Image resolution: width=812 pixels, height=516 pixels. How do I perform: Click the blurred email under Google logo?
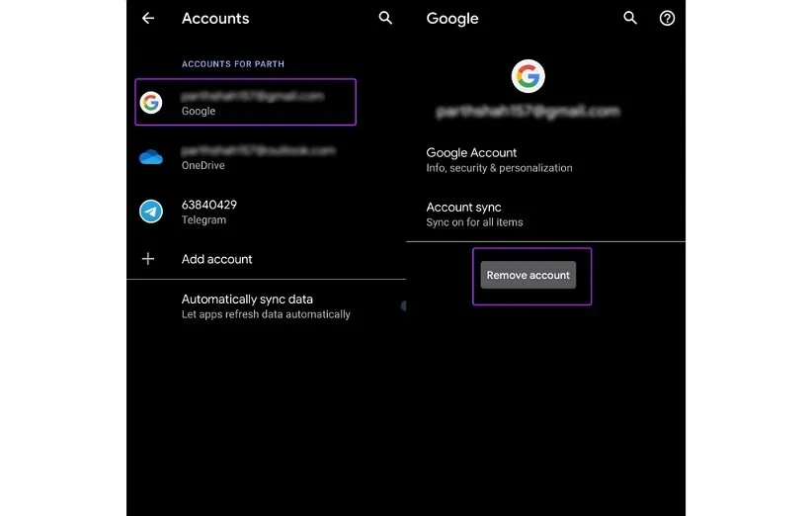click(x=528, y=112)
